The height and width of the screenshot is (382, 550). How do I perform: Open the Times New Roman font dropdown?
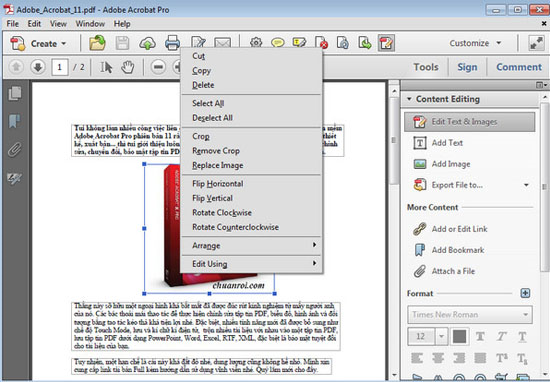tap(470, 315)
